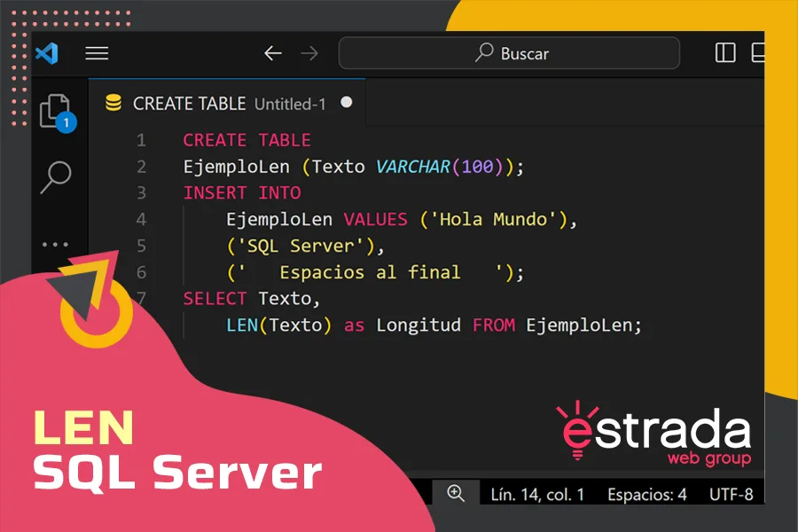Click line number 2 in gutter
Viewport: 798px width, 532px height.
point(141,167)
